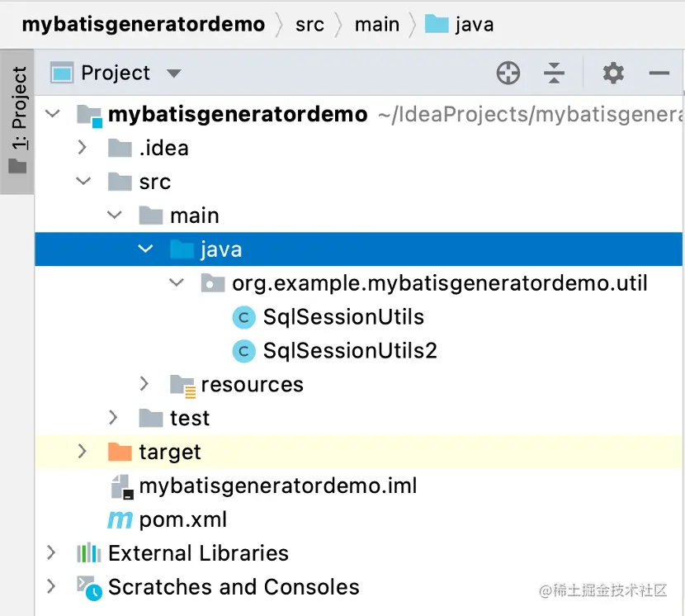Image resolution: width=685 pixels, height=616 pixels.
Task: Toggle the 1: Project side tab
Action: tap(17, 121)
